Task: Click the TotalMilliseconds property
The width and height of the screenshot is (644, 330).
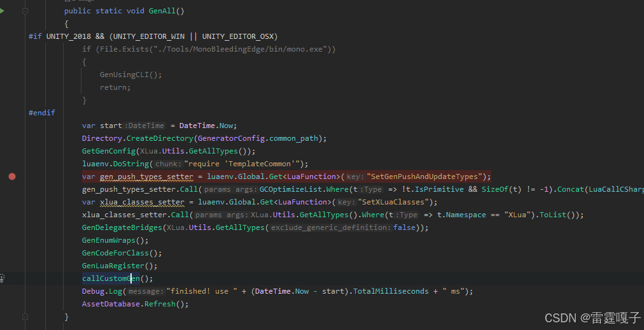Action: (391, 291)
